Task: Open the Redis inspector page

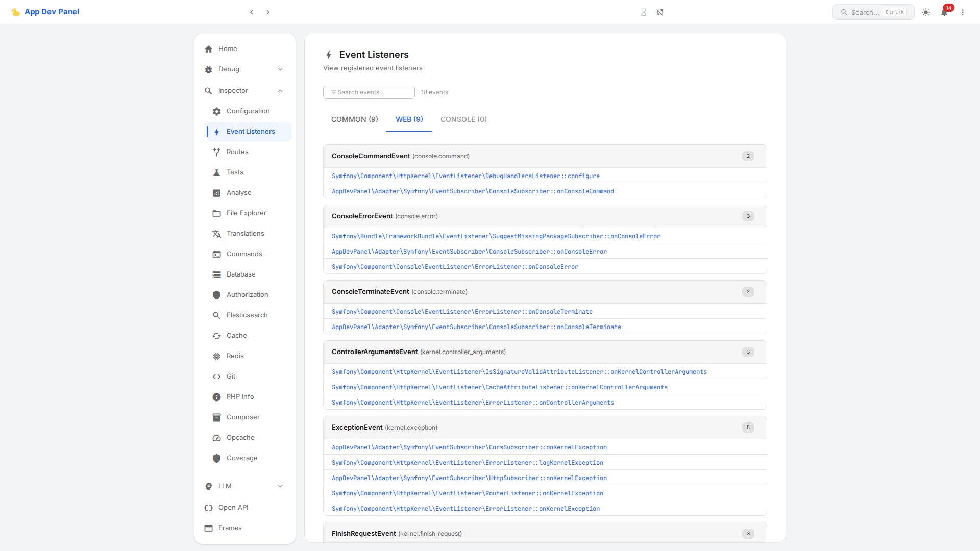Action: point(235,356)
